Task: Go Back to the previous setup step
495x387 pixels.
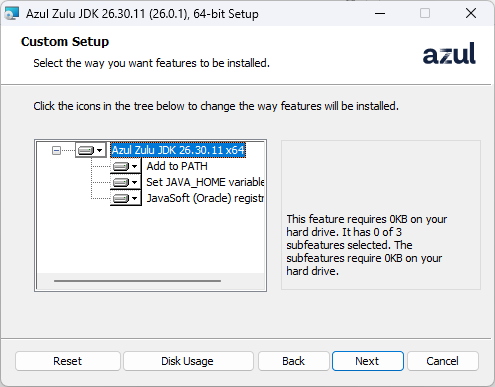Action: 293,361
